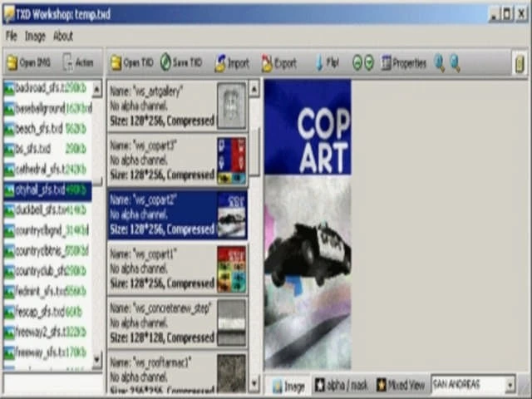Click the first green round arrow icon
The image size is (532, 399).
[357, 63]
